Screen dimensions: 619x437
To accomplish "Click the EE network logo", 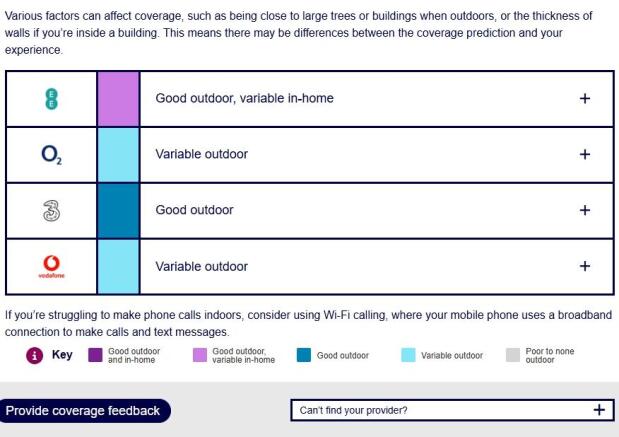I will [x=51, y=98].
